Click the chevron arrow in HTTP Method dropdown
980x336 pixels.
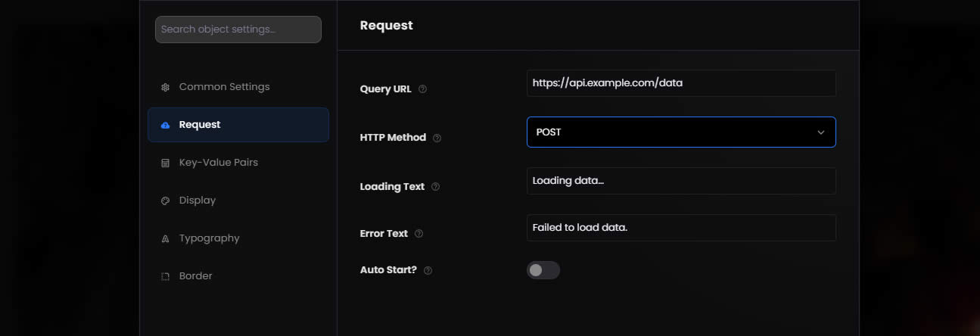point(821,132)
